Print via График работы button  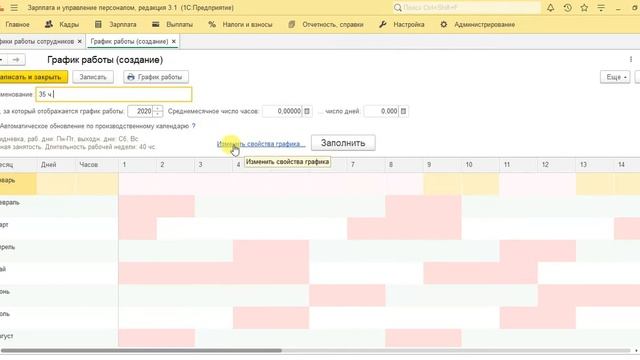pyautogui.click(x=156, y=77)
